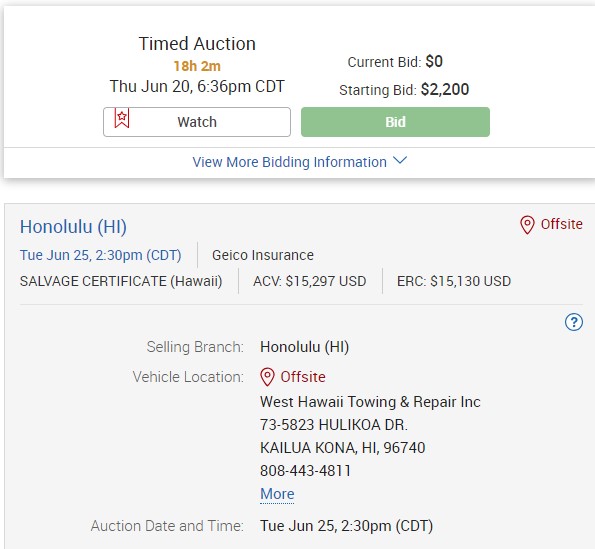Click the phone number 808-443-4811

305,471
